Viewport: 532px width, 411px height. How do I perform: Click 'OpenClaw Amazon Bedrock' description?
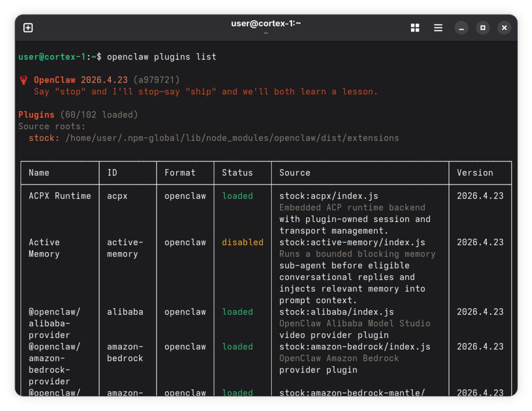(339, 358)
